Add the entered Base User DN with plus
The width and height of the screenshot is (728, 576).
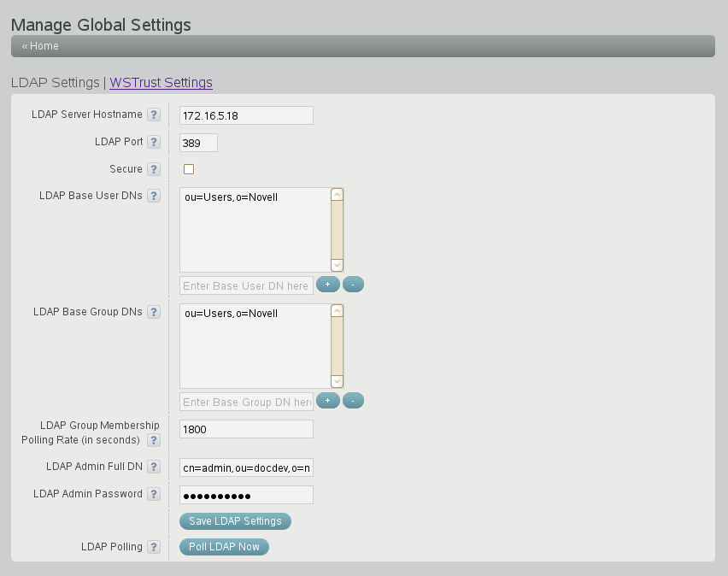(327, 285)
